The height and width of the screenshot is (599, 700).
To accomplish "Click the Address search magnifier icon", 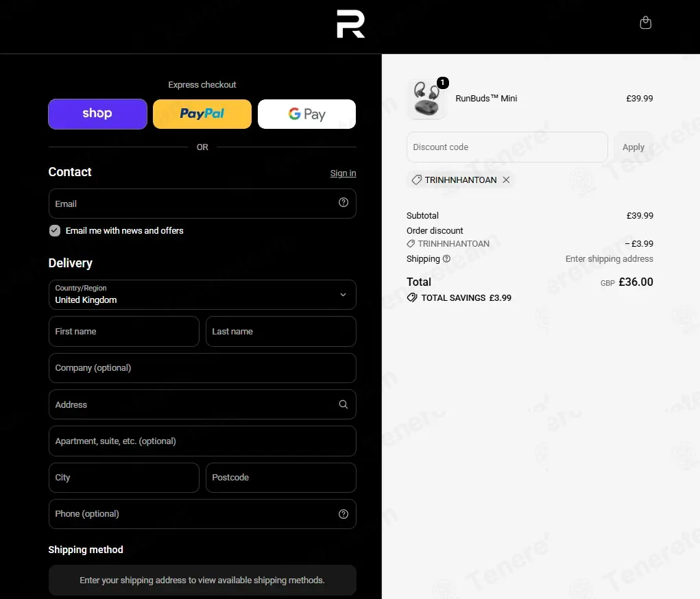I will pos(343,404).
